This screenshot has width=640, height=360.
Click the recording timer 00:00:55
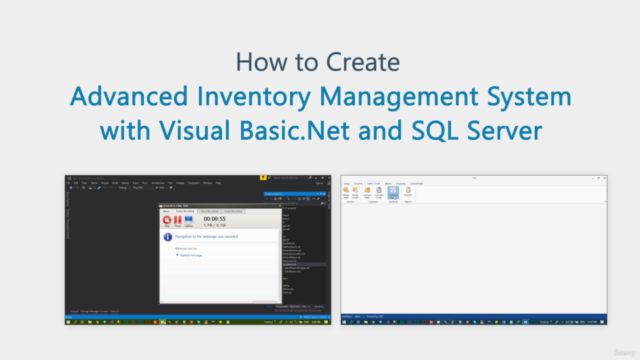coord(215,219)
